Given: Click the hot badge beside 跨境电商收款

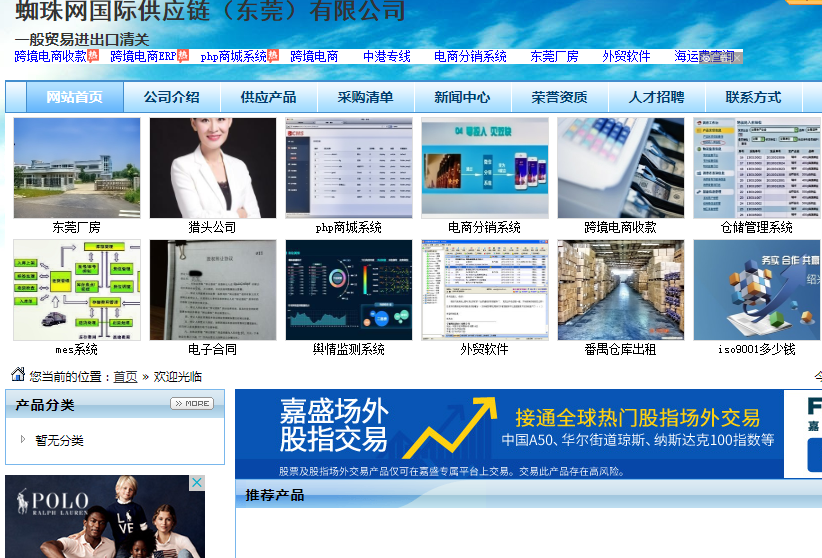Looking at the screenshot, I should point(93,55).
